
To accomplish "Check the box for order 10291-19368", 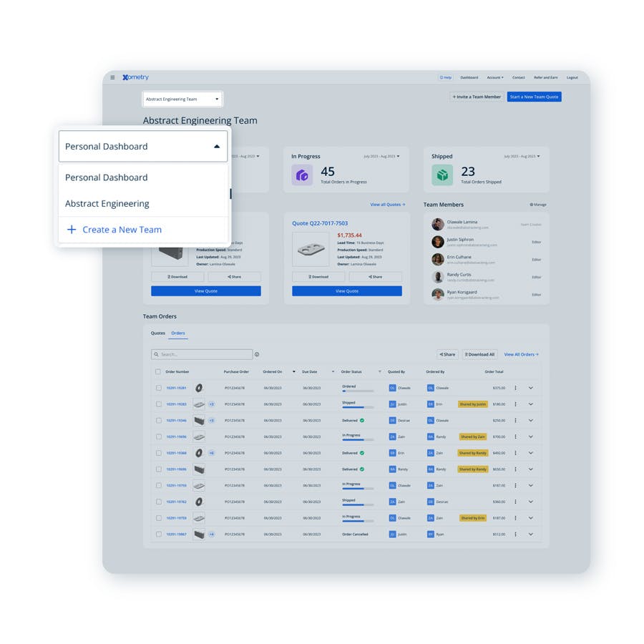I will coord(159,453).
